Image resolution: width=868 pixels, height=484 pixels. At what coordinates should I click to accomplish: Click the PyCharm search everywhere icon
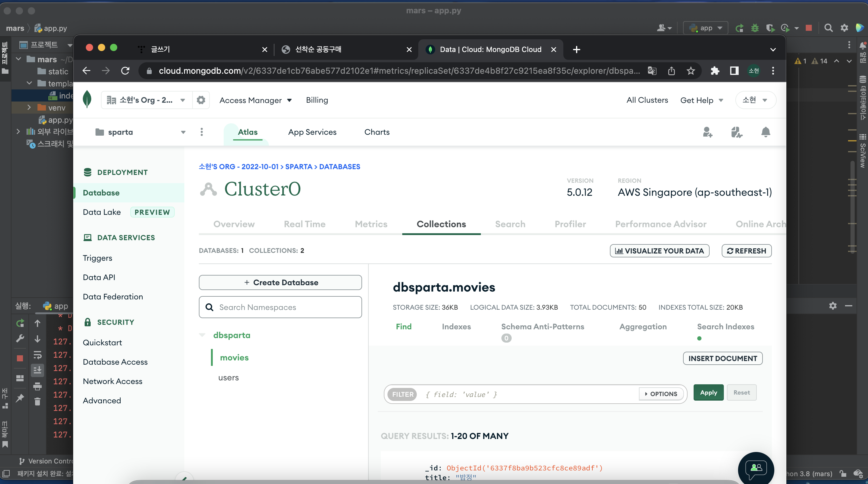[828, 28]
